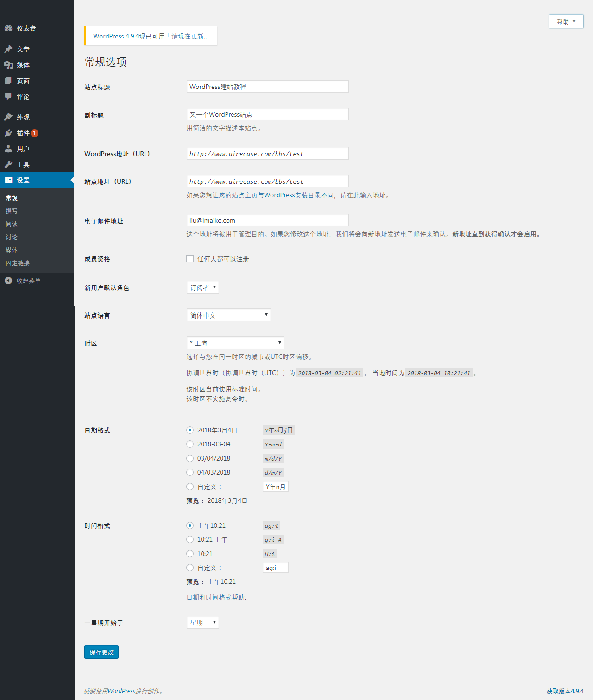593x700 pixels.
Task: Expand the 一星期开始于 week start dropdown
Action: click(202, 622)
